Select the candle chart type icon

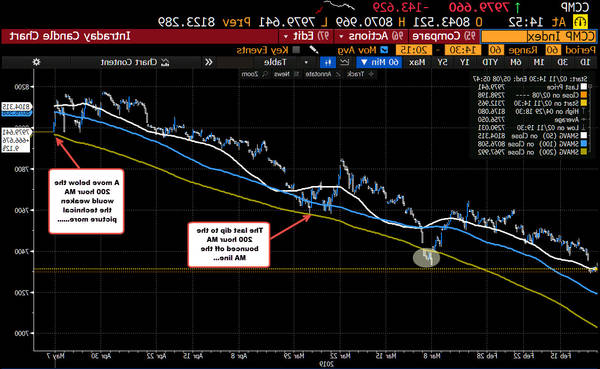click(x=328, y=62)
